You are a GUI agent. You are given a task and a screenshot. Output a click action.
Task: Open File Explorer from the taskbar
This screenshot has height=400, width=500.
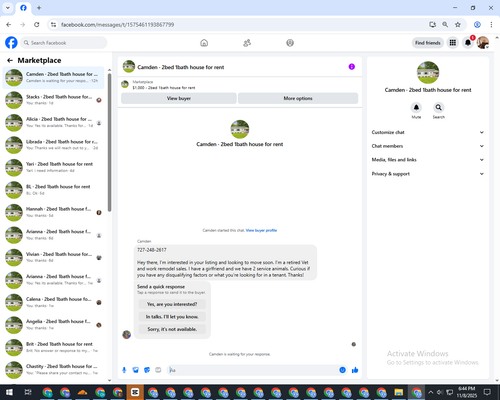click(399, 392)
